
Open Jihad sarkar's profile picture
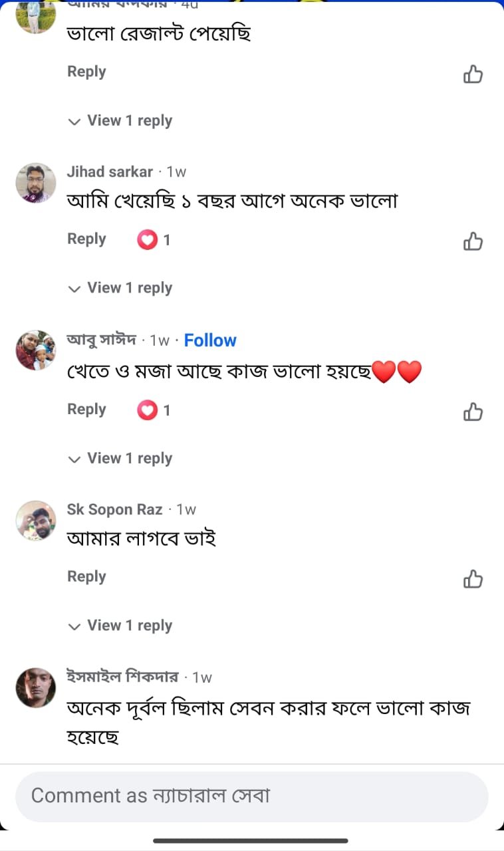36,183
